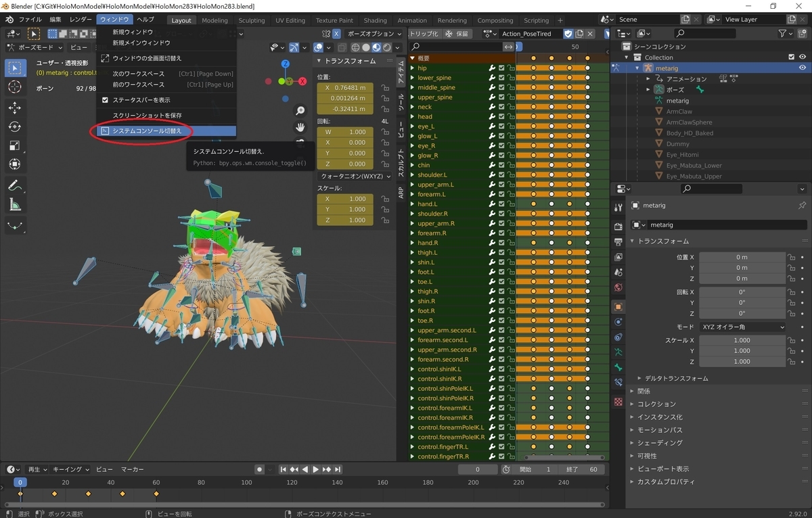Select the Move tool
The width and height of the screenshot is (812, 518).
pos(15,108)
